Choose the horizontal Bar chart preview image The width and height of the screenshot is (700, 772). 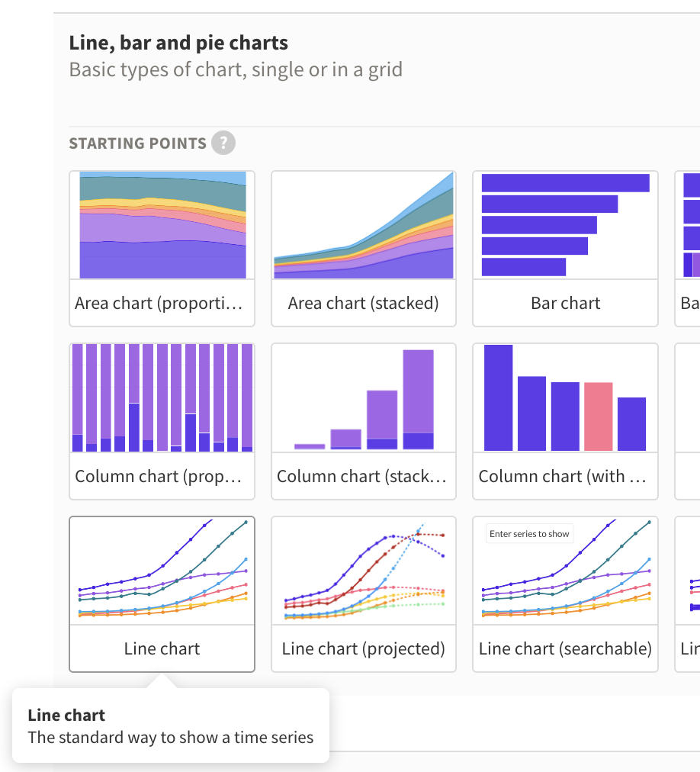coord(565,225)
